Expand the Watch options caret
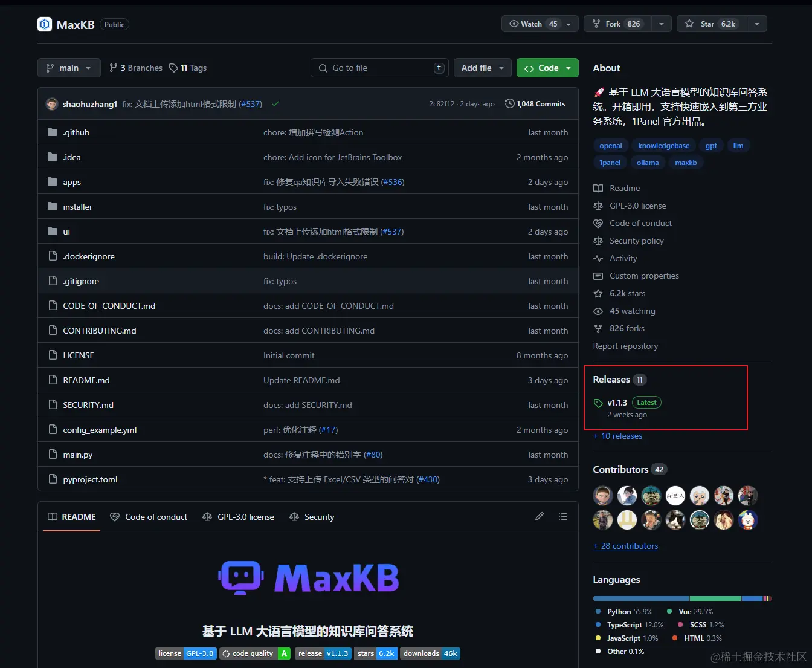The height and width of the screenshot is (668, 812). (569, 24)
